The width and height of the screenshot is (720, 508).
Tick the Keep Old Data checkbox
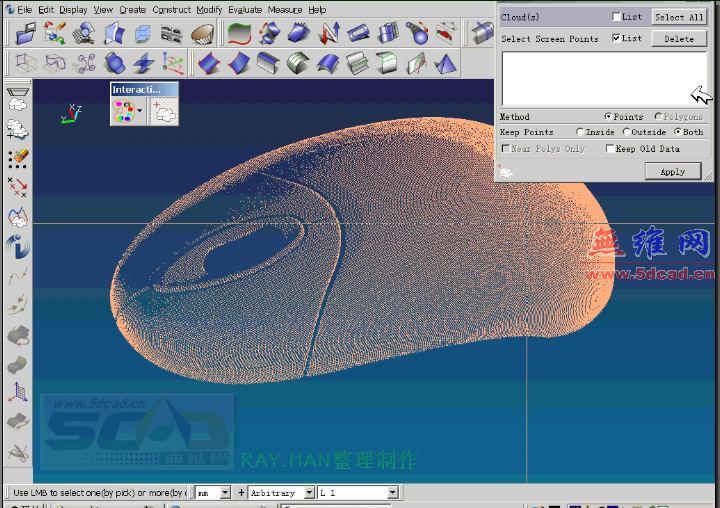coord(611,149)
